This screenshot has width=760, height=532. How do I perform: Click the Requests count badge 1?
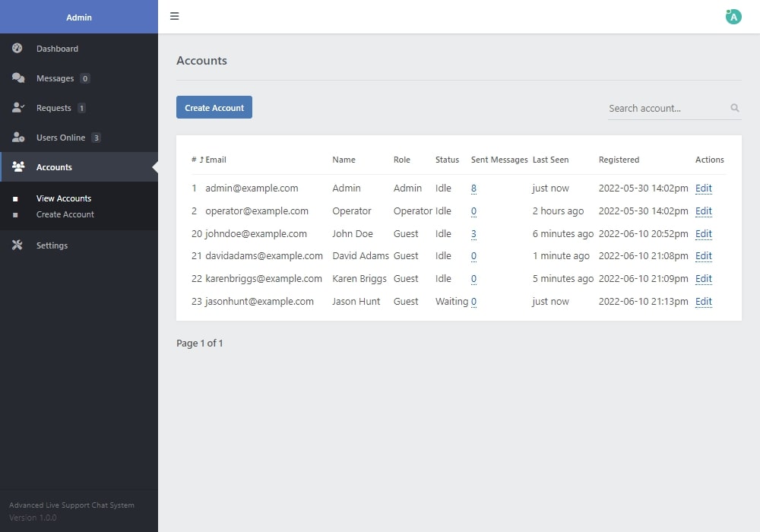[81, 108]
